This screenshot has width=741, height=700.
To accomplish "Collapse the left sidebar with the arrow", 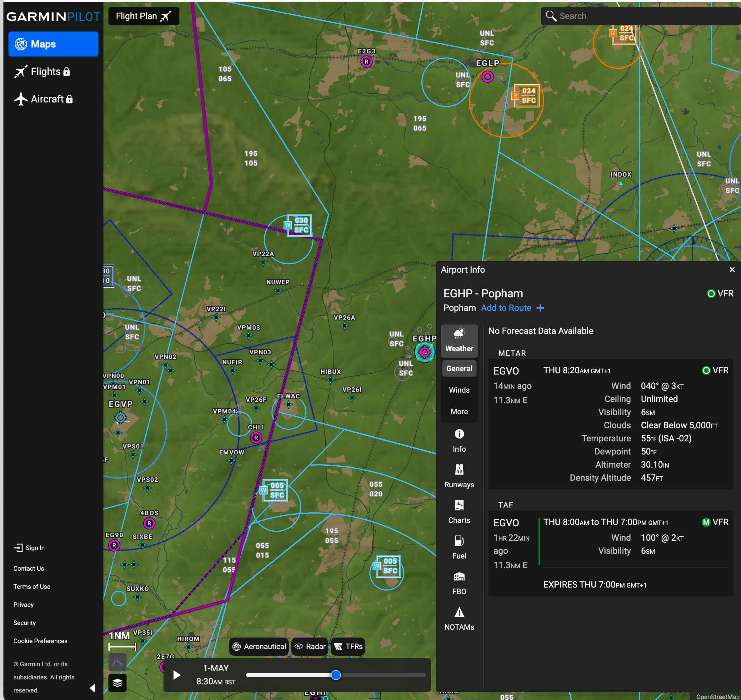I will [92, 688].
